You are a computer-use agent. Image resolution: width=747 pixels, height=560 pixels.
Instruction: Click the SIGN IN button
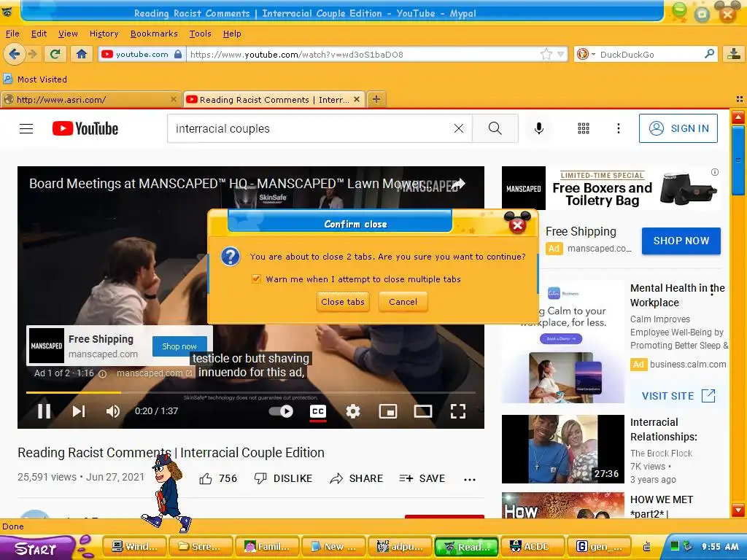[678, 128]
